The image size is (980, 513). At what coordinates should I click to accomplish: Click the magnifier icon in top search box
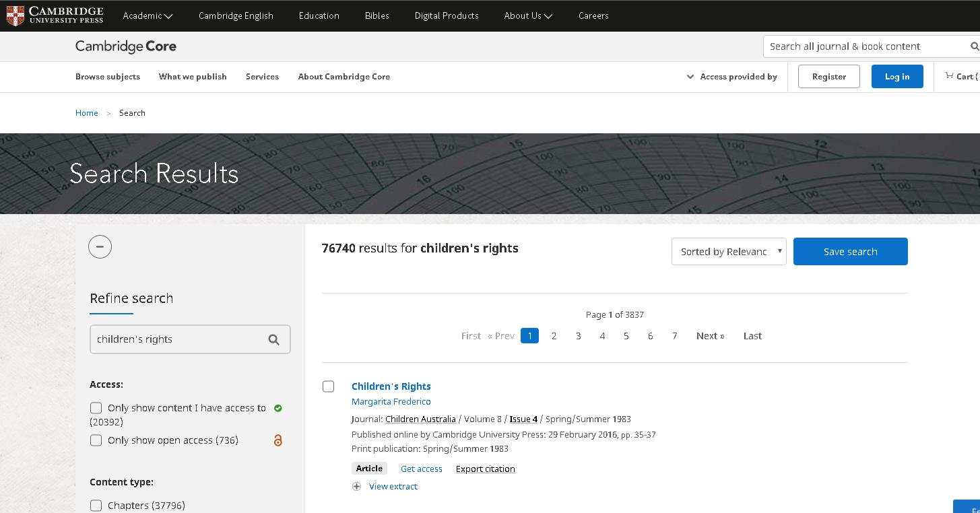[974, 46]
